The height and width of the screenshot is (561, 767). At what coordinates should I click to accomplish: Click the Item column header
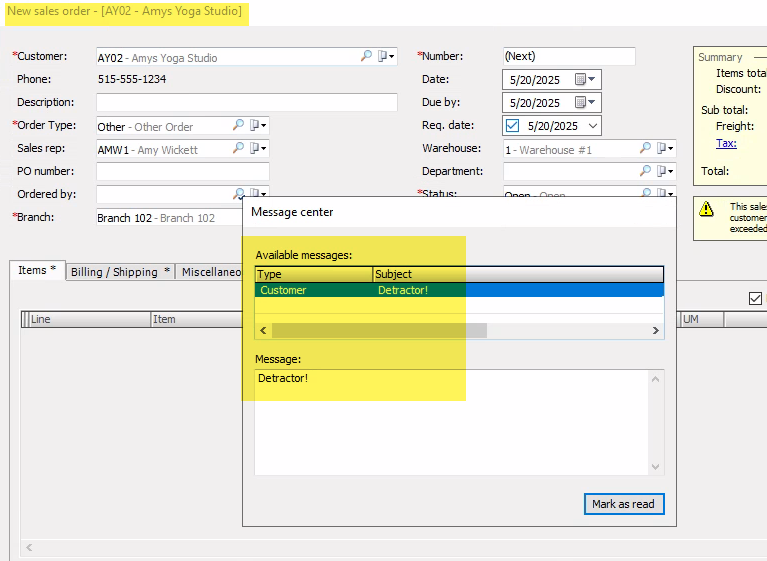click(197, 319)
